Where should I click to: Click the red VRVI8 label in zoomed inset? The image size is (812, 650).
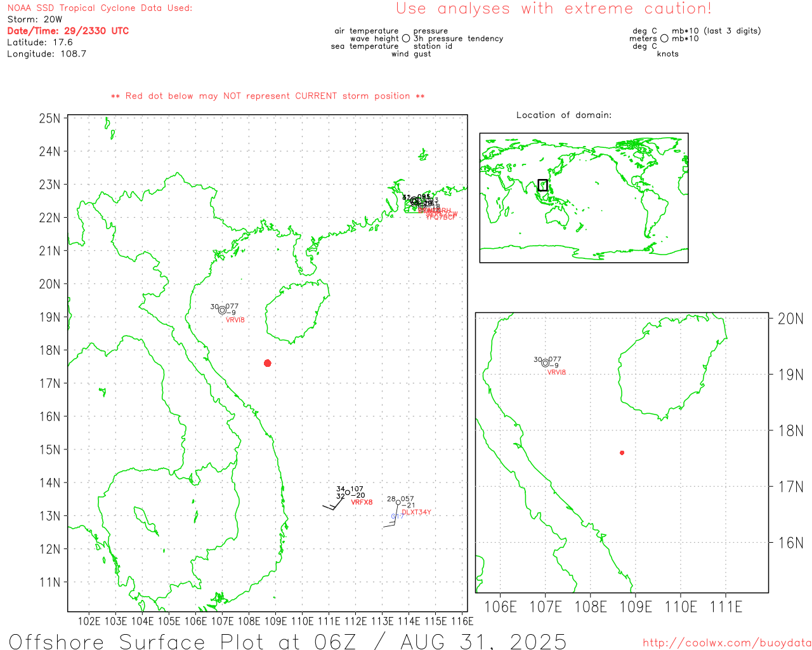pos(556,373)
